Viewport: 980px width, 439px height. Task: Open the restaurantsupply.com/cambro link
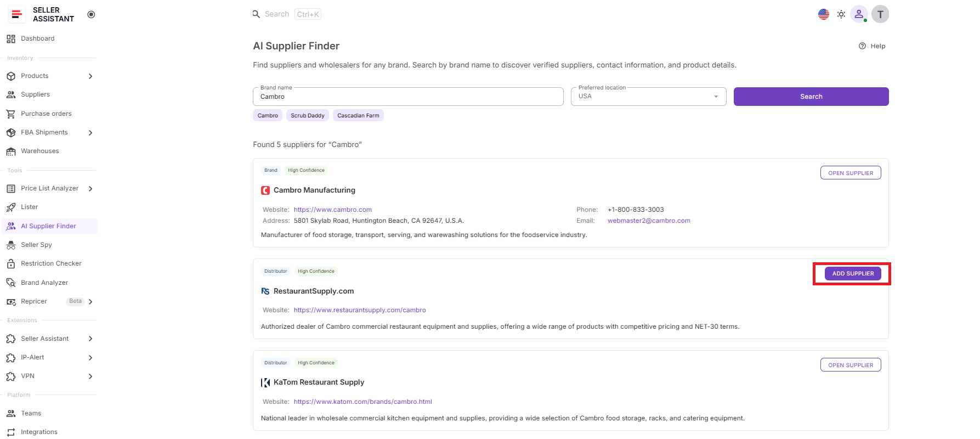360,310
